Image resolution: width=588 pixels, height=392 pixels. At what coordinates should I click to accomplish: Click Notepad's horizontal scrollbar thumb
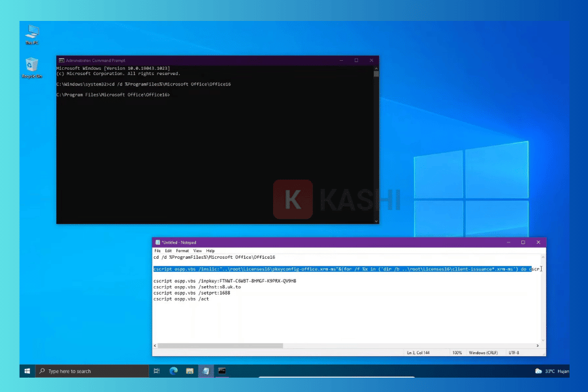point(220,346)
